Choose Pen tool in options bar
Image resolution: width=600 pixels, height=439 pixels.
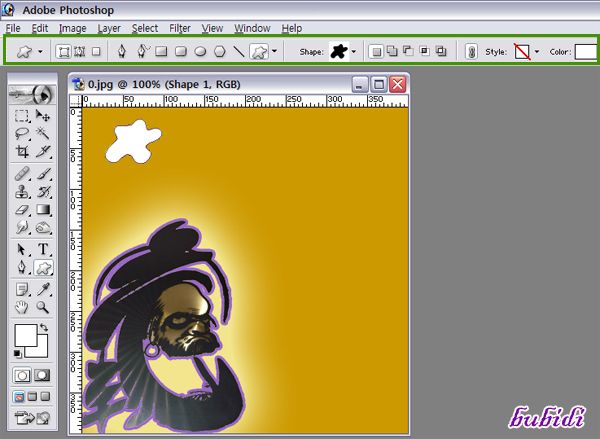[122, 51]
